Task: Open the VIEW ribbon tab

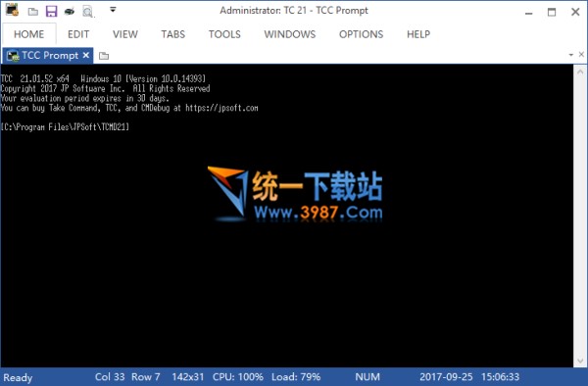Action: pos(125,34)
